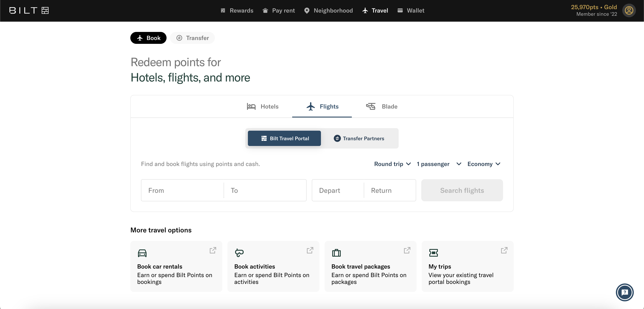The height and width of the screenshot is (309, 644).
Task: Open the help chat bubble icon
Action: point(624,292)
